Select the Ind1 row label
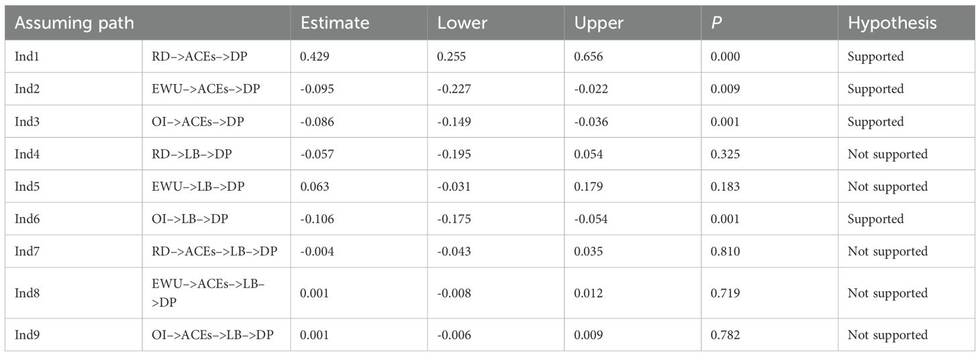This screenshot has width=980, height=356. (x=27, y=56)
